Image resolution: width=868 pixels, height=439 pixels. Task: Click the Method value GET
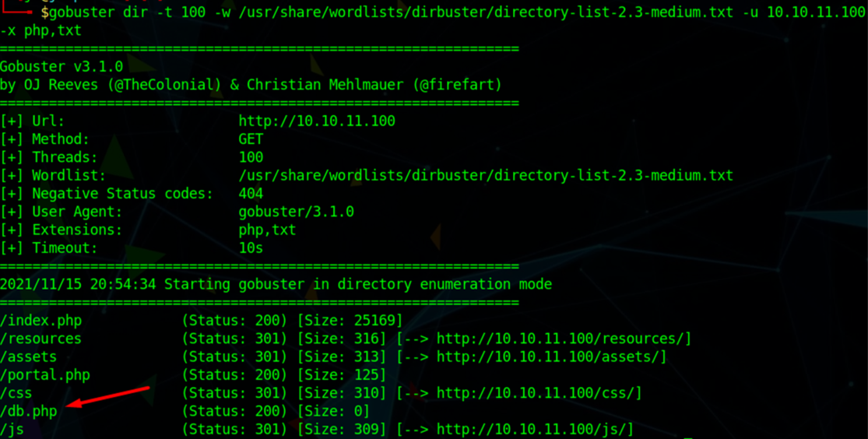251,139
